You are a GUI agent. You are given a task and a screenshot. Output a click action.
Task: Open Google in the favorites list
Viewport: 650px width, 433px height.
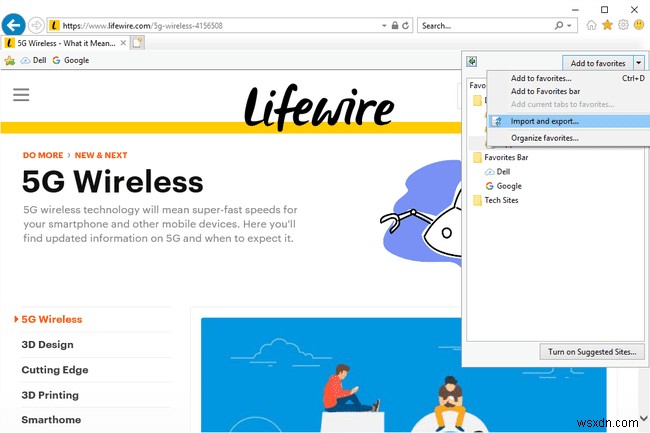(504, 186)
